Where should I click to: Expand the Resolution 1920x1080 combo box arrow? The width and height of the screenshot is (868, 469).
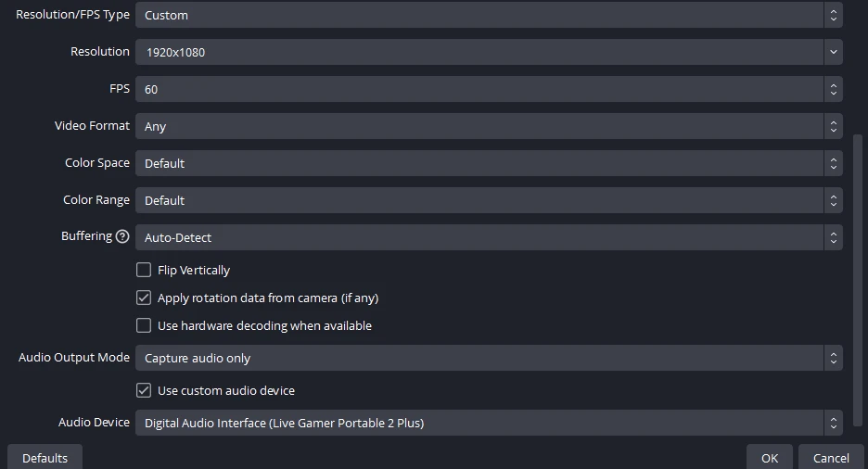coord(833,52)
